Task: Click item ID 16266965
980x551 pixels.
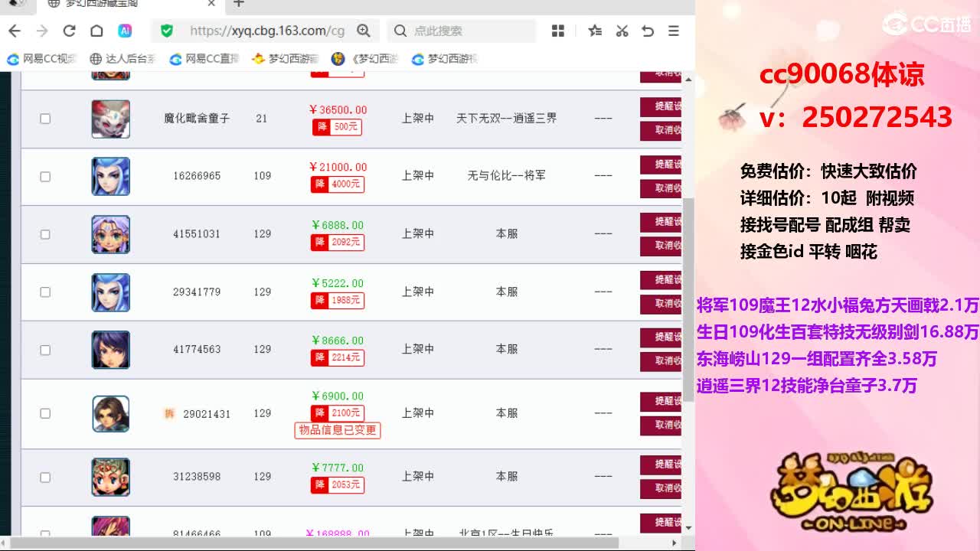Action: coord(197,176)
